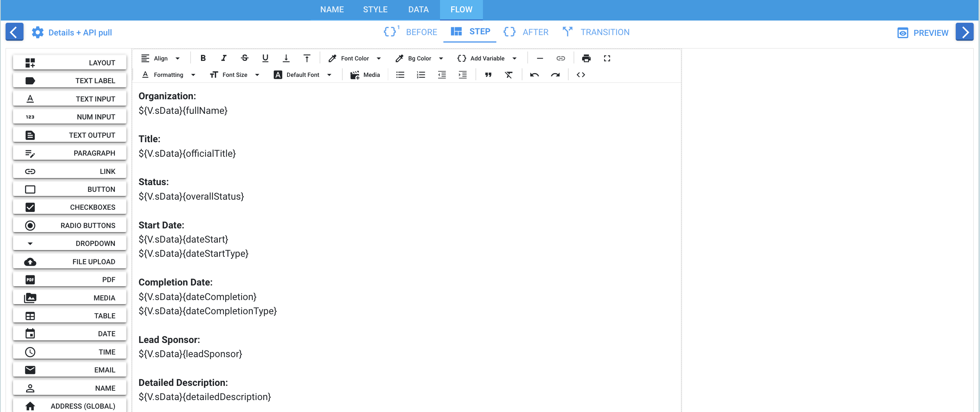Open the Media inserter in toolbar

[x=365, y=75]
